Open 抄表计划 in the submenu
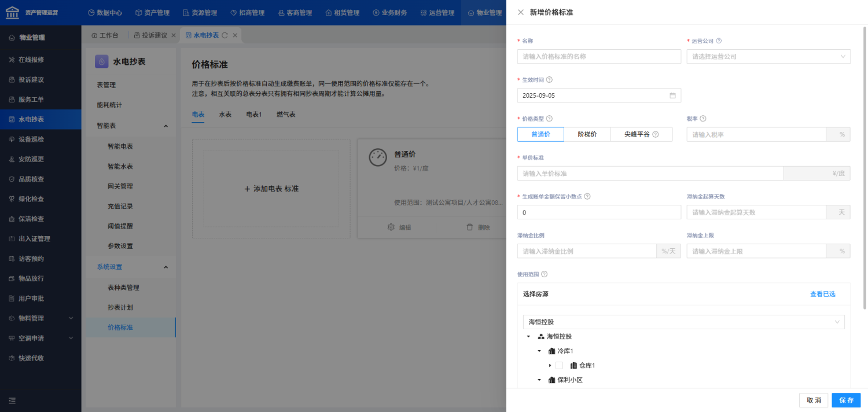This screenshot has width=868, height=412. (x=131, y=307)
